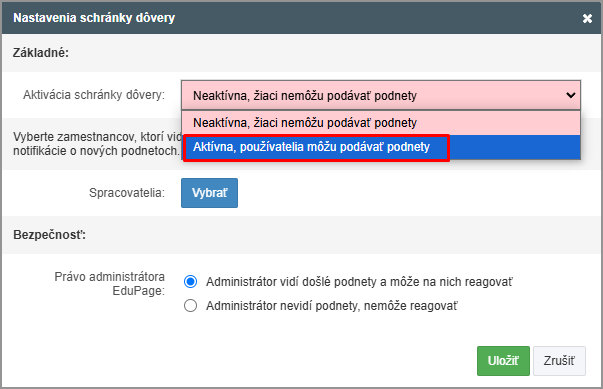The width and height of the screenshot is (603, 389).
Task: Select radio Administrátor vidí došlé podnety
Action: click(190, 282)
